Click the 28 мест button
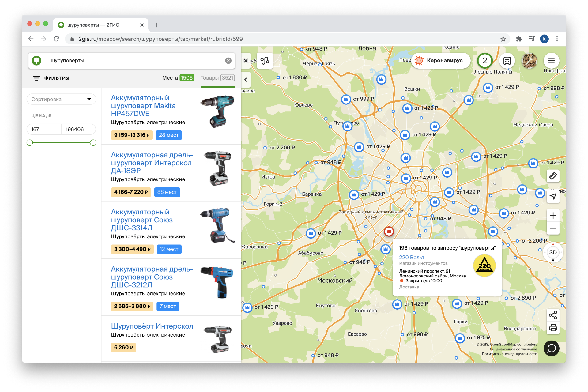 [x=169, y=135]
